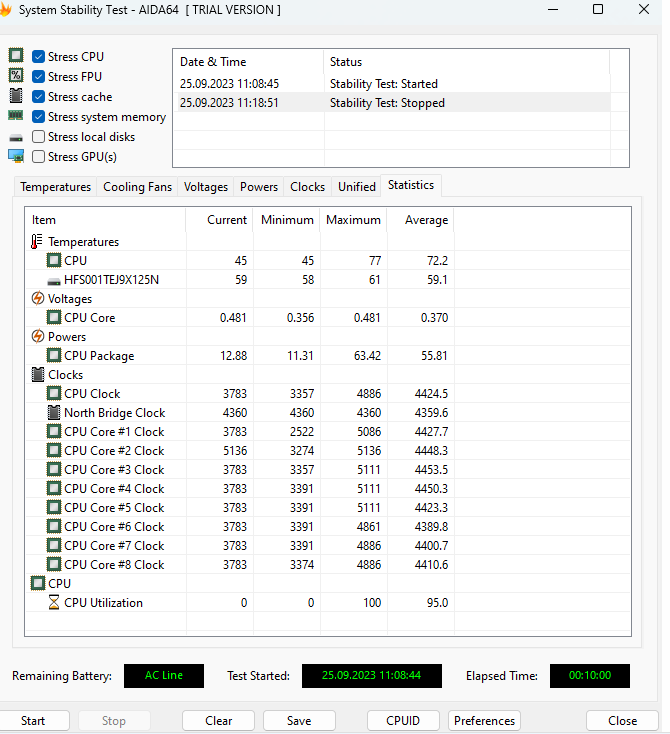This screenshot has height=734, width=670.
Task: Click the CPU Package maximum value 63.42
Action: click(x=367, y=356)
